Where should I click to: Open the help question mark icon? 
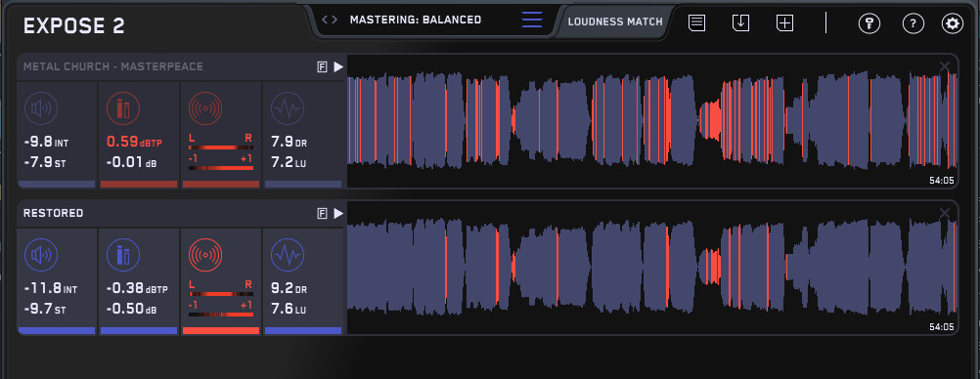point(913,23)
